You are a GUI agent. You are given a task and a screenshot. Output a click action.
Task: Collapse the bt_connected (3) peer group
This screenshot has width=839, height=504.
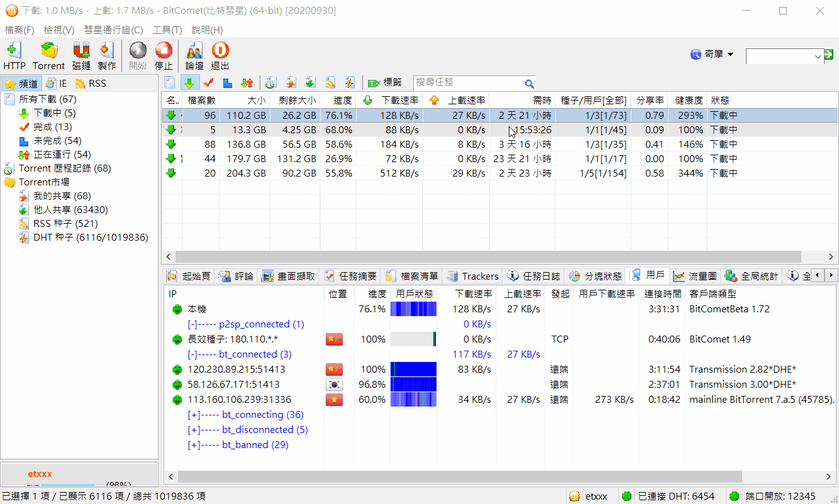[194, 354]
